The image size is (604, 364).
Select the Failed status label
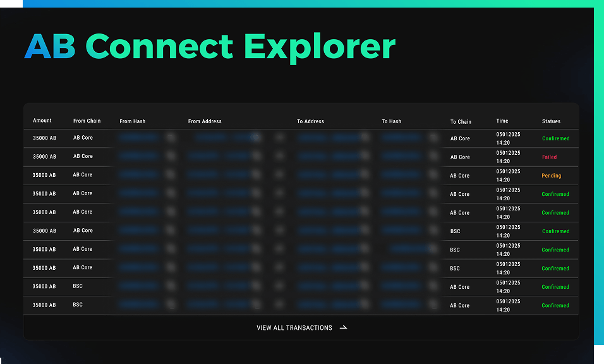[x=549, y=157]
